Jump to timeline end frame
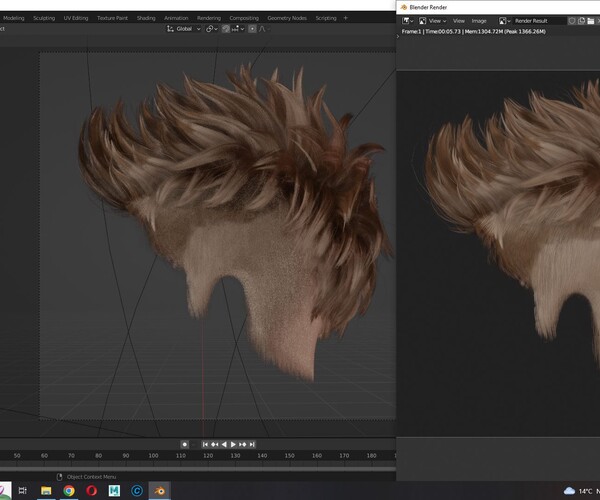This screenshot has height=500, width=600. [252, 444]
